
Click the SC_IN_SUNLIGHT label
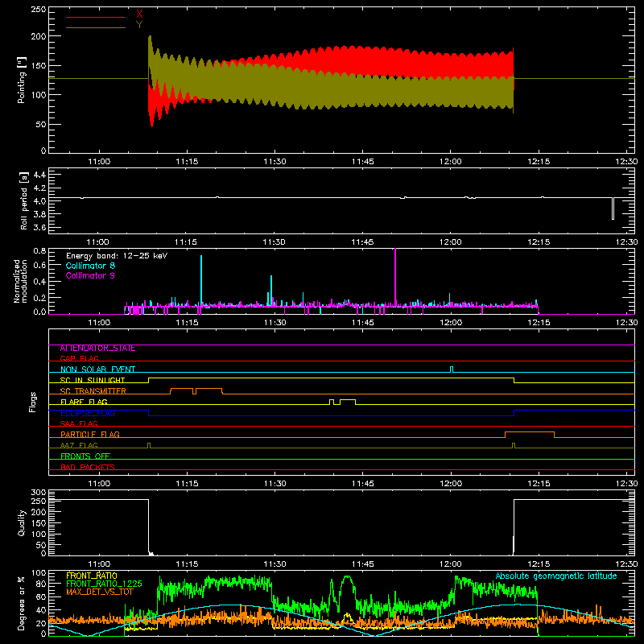pyautogui.click(x=93, y=380)
